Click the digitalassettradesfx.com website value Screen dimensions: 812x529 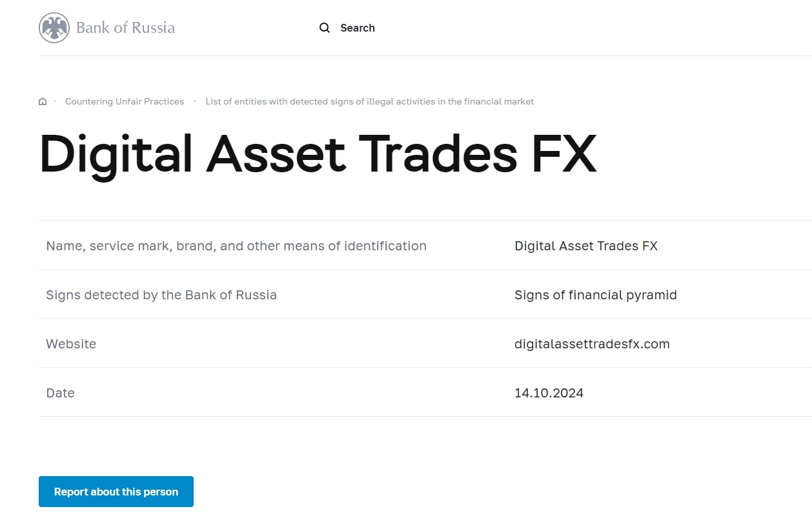tap(592, 344)
